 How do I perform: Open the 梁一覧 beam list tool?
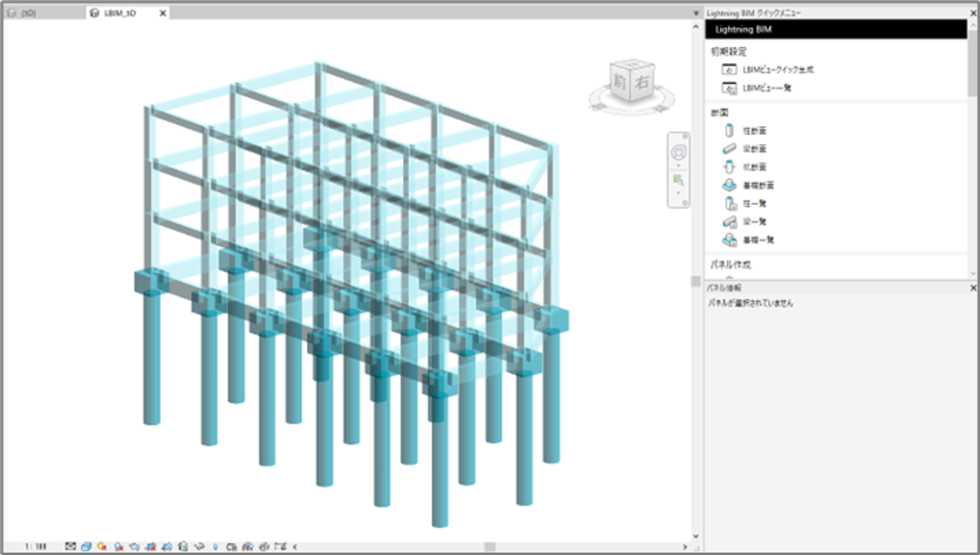(745, 221)
